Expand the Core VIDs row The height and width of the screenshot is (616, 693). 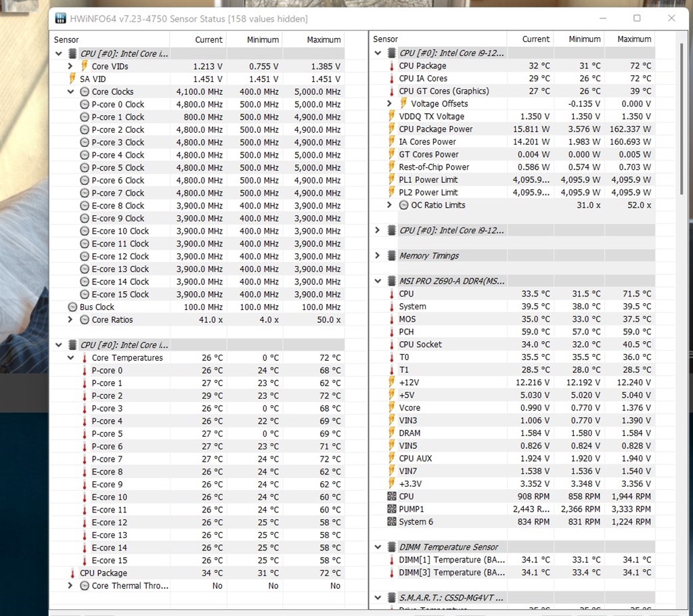point(70,66)
